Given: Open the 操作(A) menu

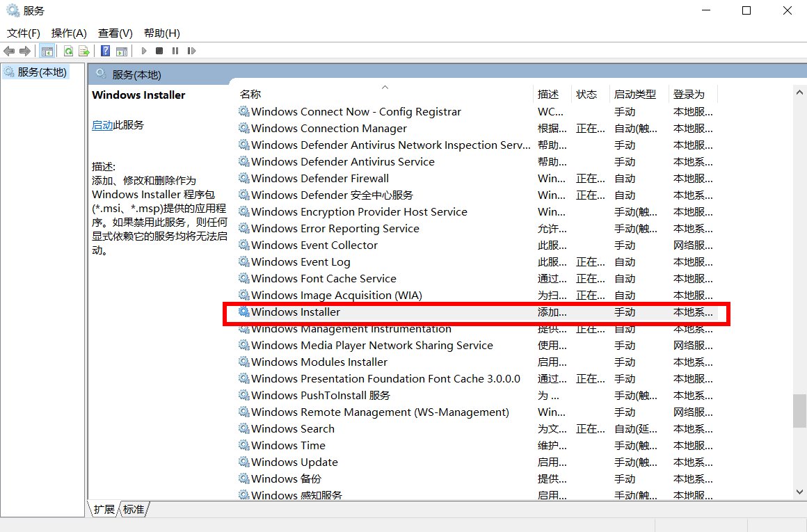Looking at the screenshot, I should (69, 33).
